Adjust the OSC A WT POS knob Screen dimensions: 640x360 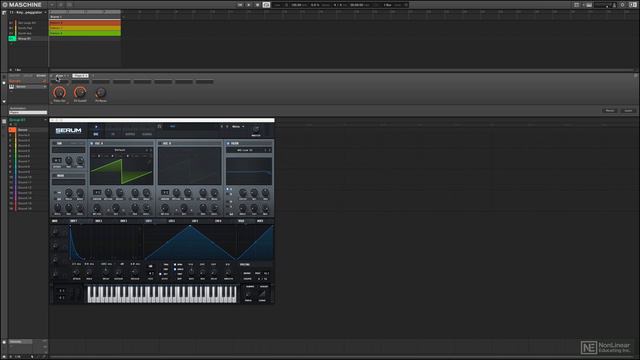pyautogui.click(x=97, y=208)
